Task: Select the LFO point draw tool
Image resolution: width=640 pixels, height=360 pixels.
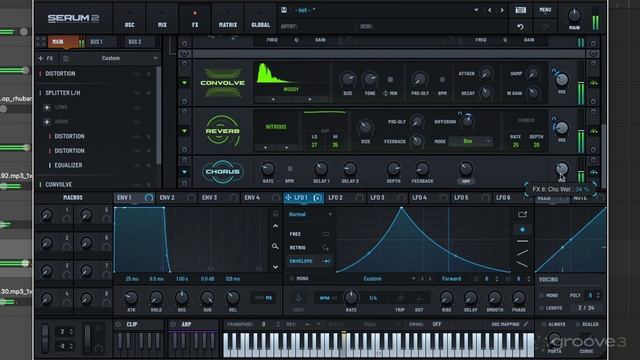Action: point(522,230)
